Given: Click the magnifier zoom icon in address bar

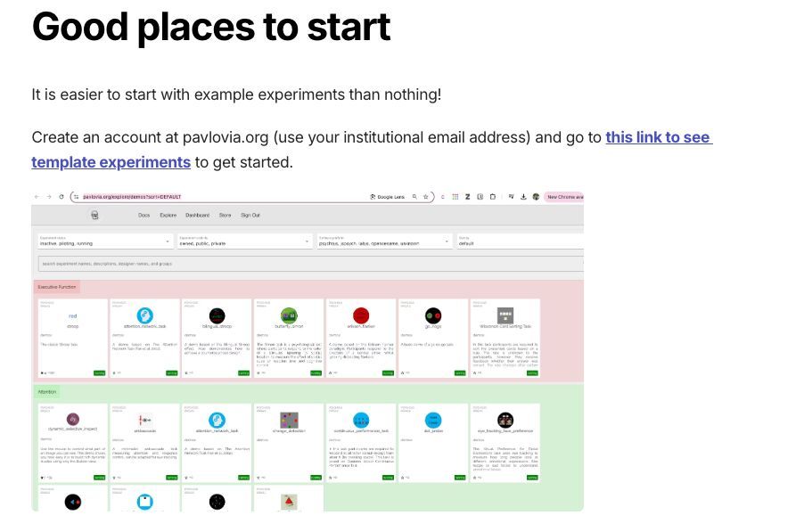Looking at the screenshot, I should [414, 197].
